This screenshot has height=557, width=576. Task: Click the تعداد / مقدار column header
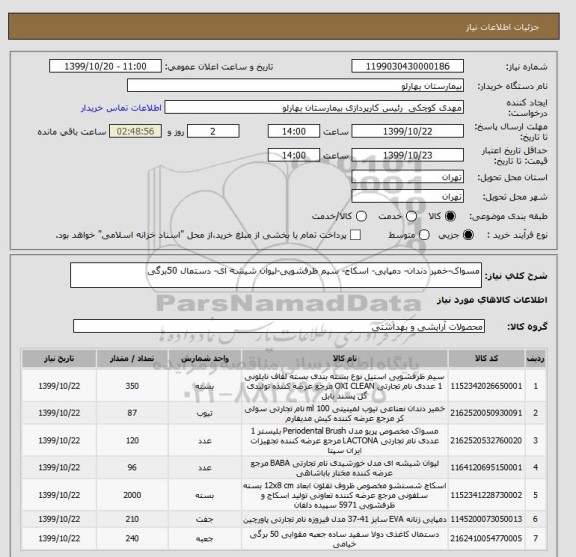tap(132, 359)
